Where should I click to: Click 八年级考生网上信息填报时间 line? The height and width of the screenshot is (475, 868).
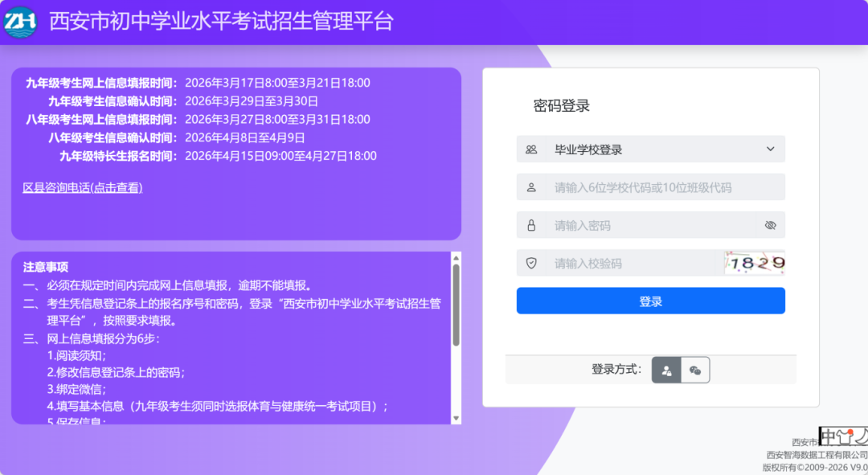tap(198, 120)
